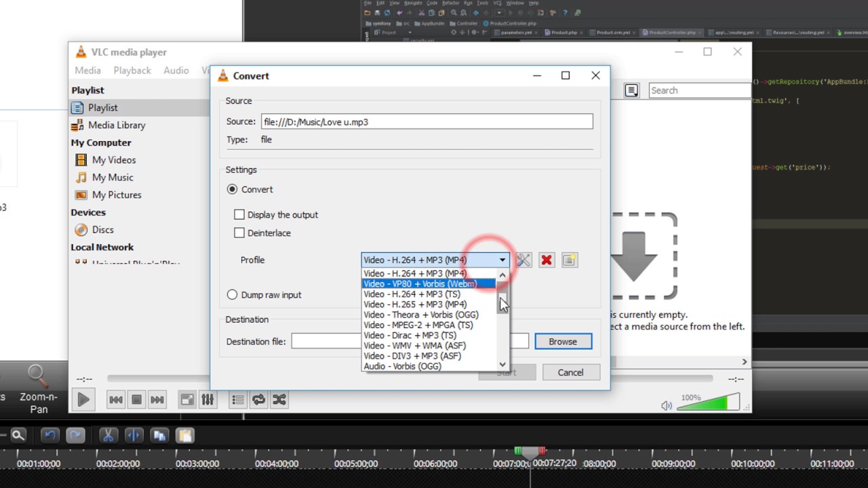Select My Pictures in VLC sidebar
This screenshot has width=868, height=488.
117,195
